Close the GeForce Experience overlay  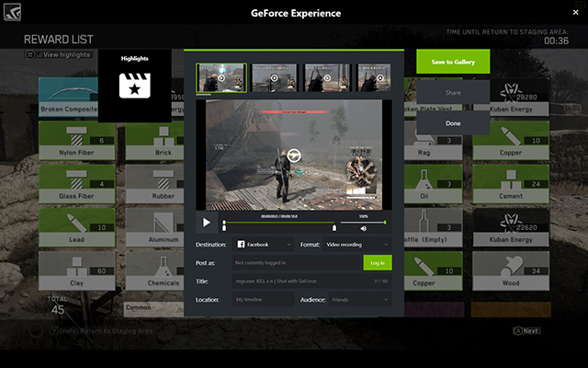(x=576, y=12)
